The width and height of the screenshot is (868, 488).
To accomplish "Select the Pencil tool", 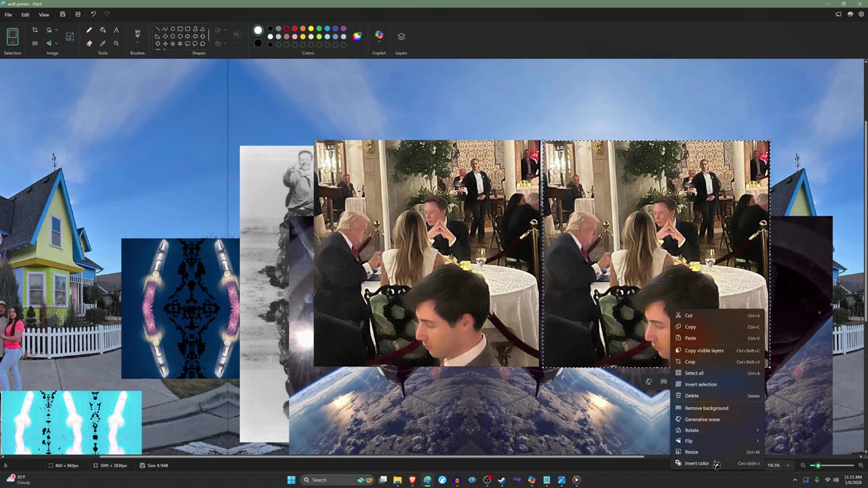I will [x=89, y=30].
